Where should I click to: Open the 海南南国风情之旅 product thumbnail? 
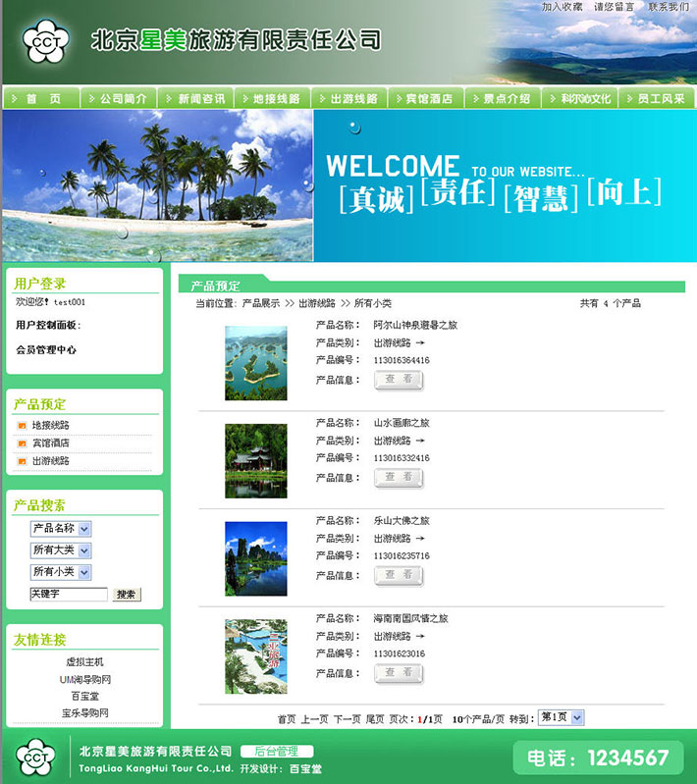point(255,656)
